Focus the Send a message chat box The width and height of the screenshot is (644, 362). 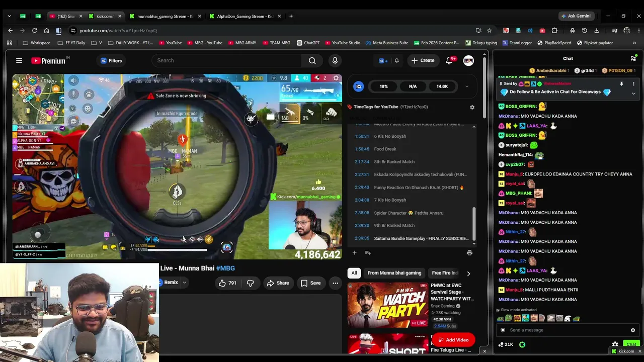click(x=568, y=330)
